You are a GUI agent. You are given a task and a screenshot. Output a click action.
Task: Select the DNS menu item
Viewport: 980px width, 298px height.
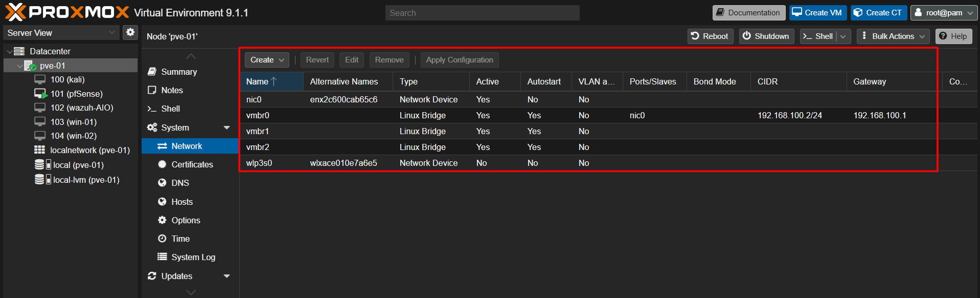tap(190, 183)
